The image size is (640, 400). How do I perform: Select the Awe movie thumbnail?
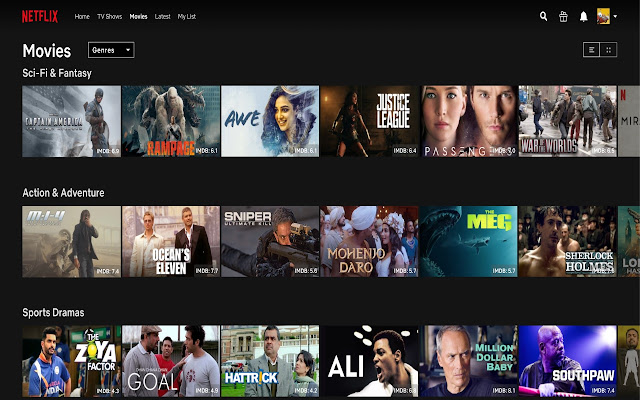[x=270, y=121]
